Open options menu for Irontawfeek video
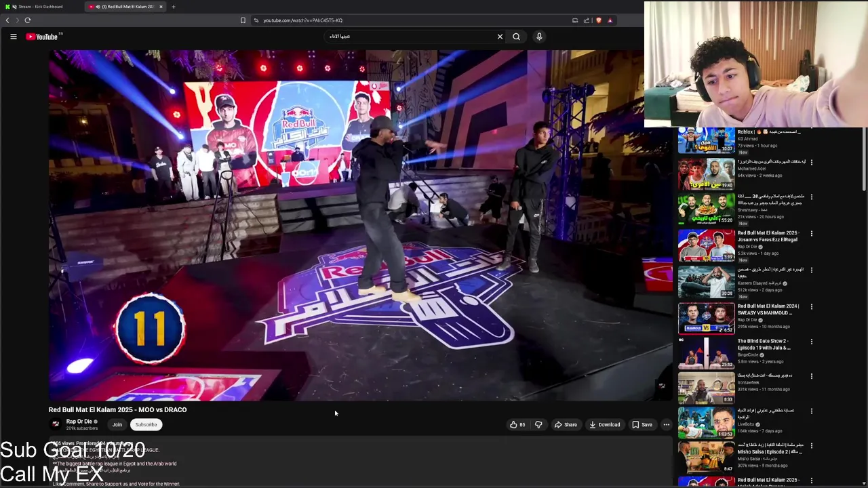The height and width of the screenshot is (488, 868). [x=812, y=376]
